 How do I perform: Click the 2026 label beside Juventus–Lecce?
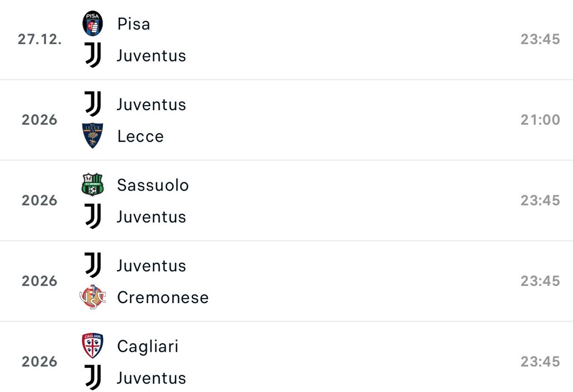click(39, 120)
